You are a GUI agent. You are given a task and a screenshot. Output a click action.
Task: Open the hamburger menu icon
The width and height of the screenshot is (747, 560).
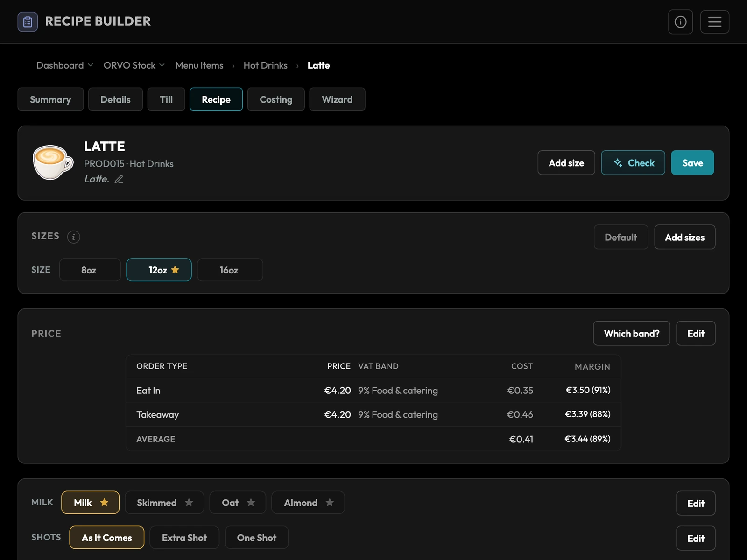pos(715,22)
